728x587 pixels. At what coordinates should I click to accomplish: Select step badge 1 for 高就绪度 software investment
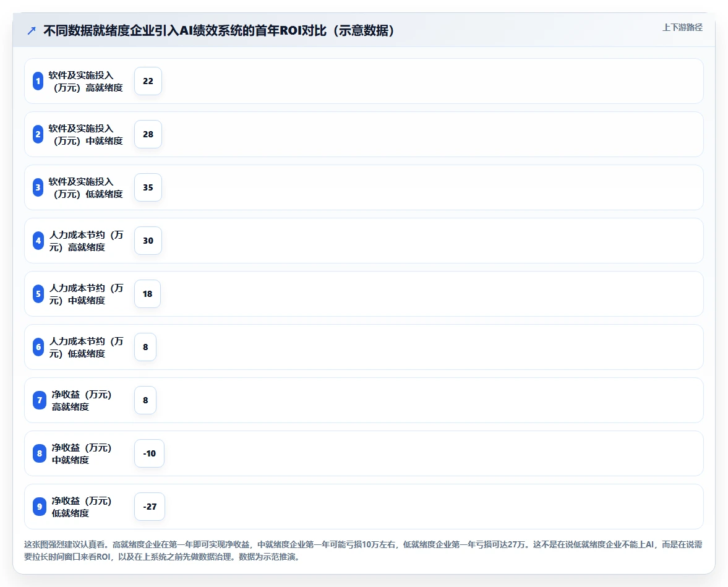38,81
